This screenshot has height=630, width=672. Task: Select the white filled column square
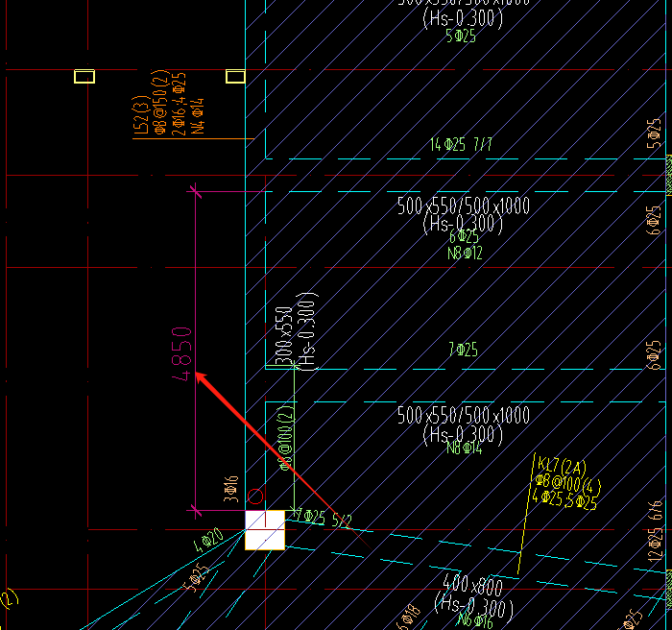pos(265,530)
